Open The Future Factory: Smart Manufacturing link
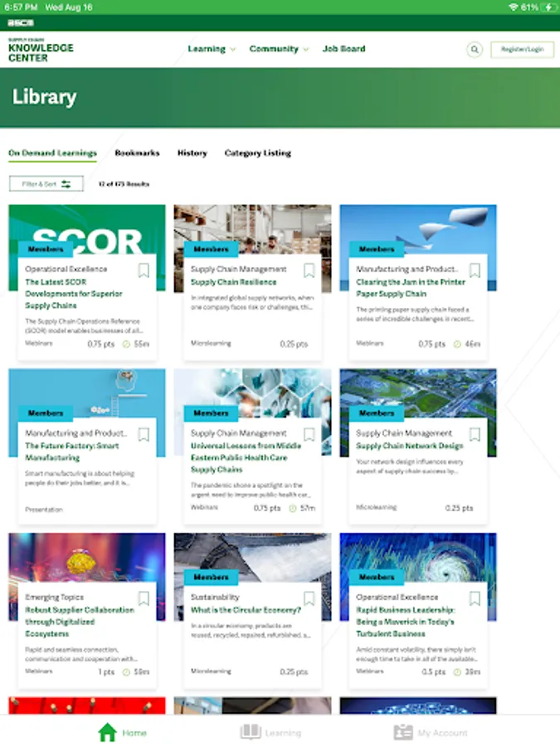The width and height of the screenshot is (560, 747). [x=72, y=452]
